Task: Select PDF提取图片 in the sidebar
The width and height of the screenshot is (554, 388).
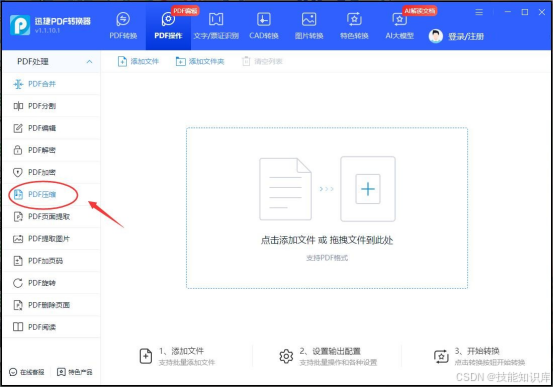Action: click(x=51, y=239)
